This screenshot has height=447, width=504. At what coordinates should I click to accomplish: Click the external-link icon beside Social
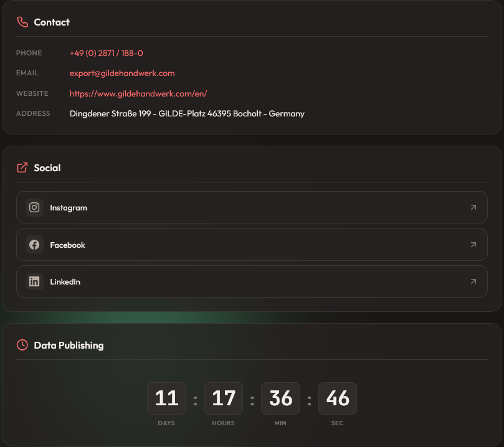[x=22, y=167]
